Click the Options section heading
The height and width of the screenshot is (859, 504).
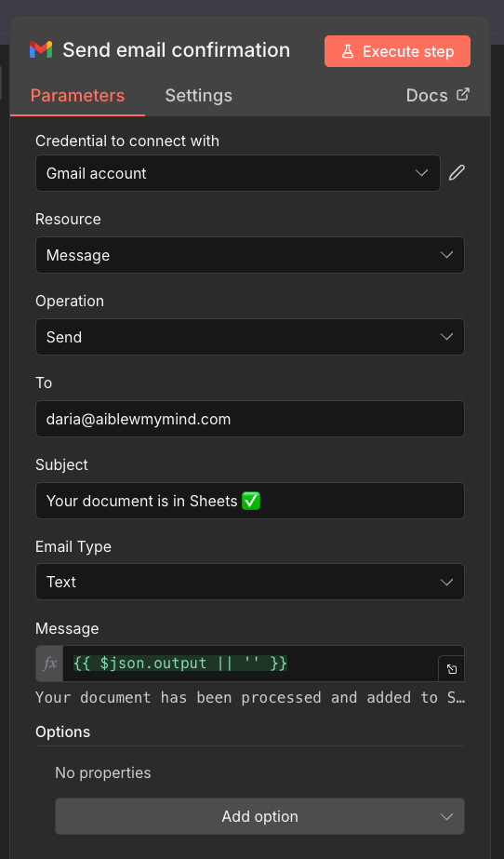click(63, 731)
